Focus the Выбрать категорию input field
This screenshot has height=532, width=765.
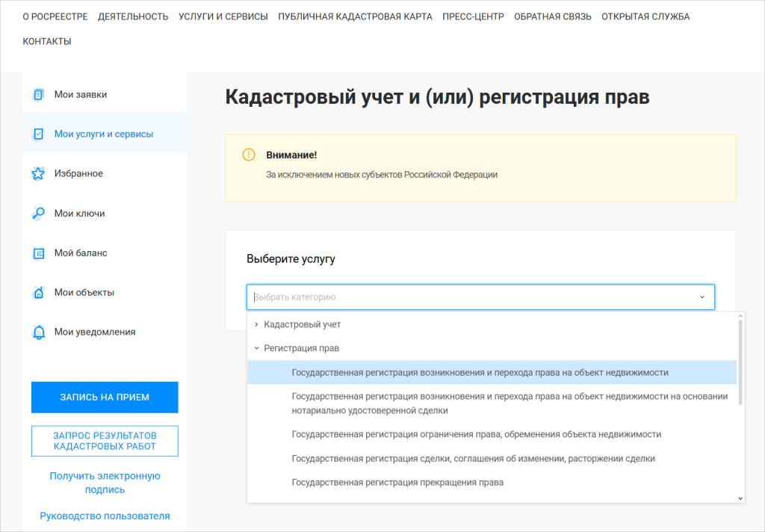tap(471, 297)
